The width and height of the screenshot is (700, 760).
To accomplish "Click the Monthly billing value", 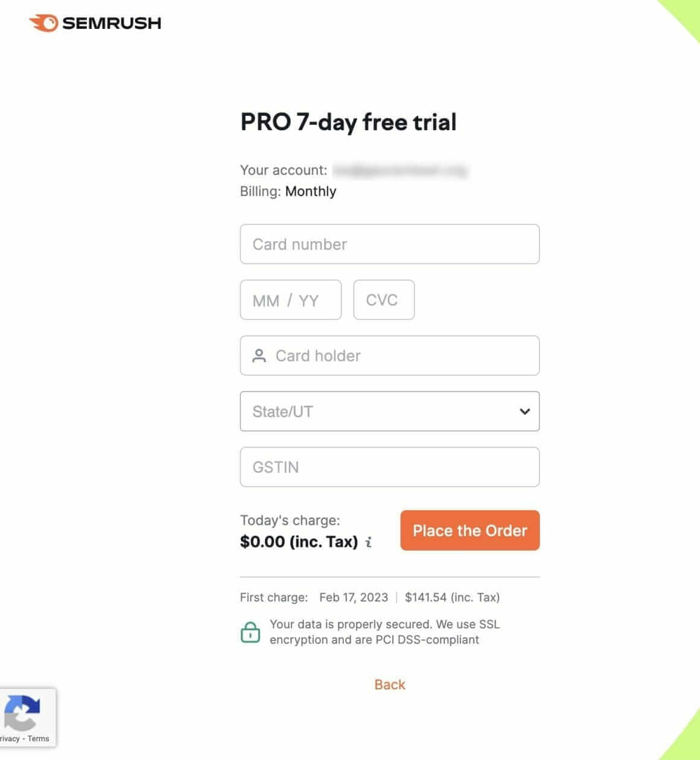I will point(311,192).
